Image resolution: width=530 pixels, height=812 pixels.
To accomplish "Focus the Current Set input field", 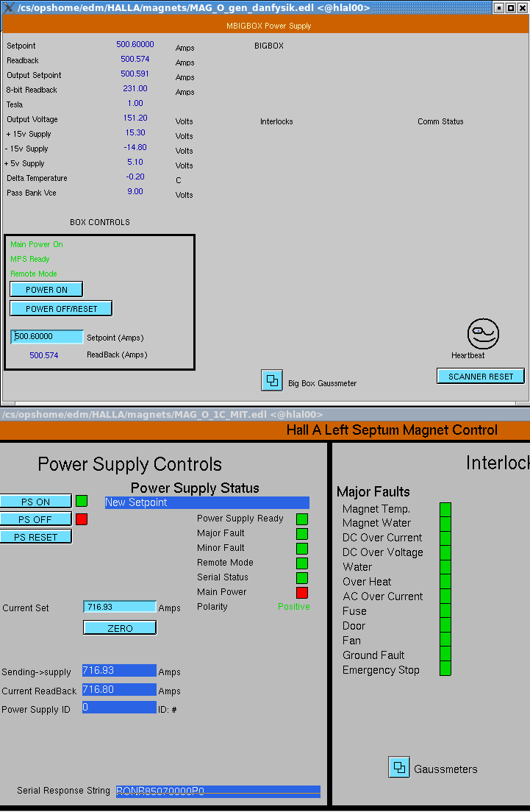I will (x=120, y=607).
